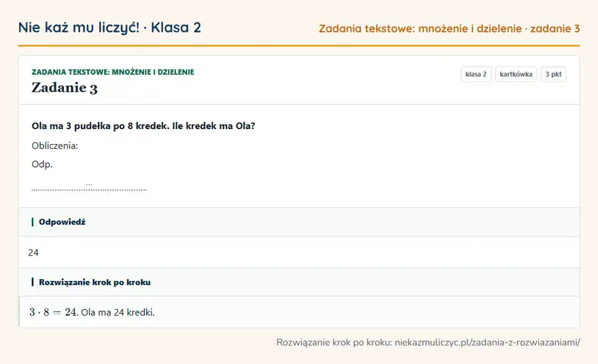Click the orange header text ending in 'zadanie 3'
598x364 pixels.
click(449, 29)
